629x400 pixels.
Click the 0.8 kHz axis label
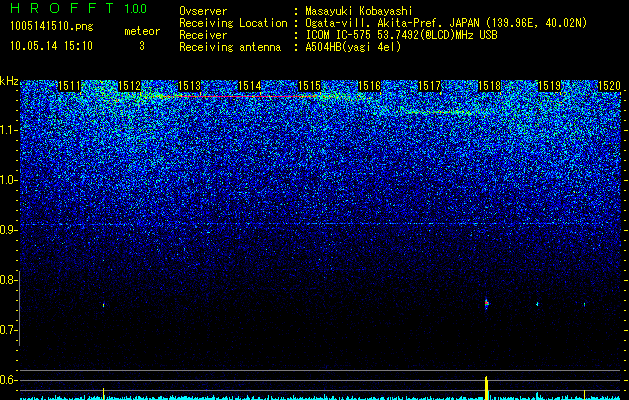[x=8, y=280]
